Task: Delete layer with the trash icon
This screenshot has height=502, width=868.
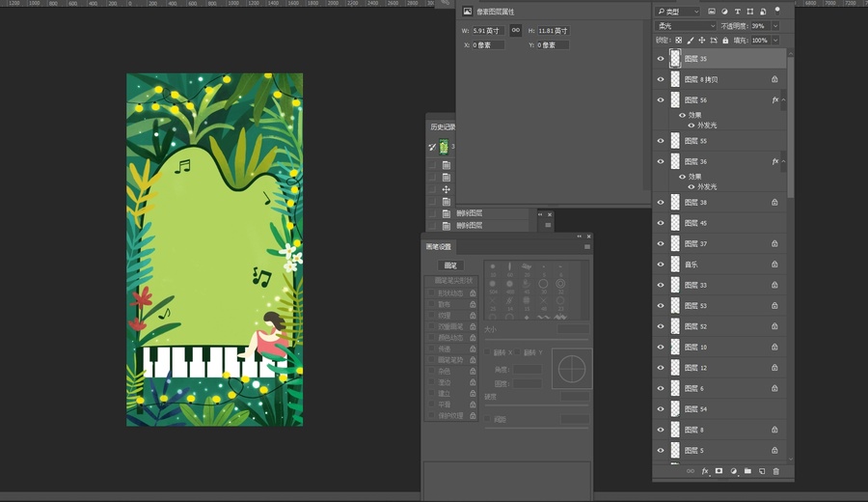Action: coord(776,471)
